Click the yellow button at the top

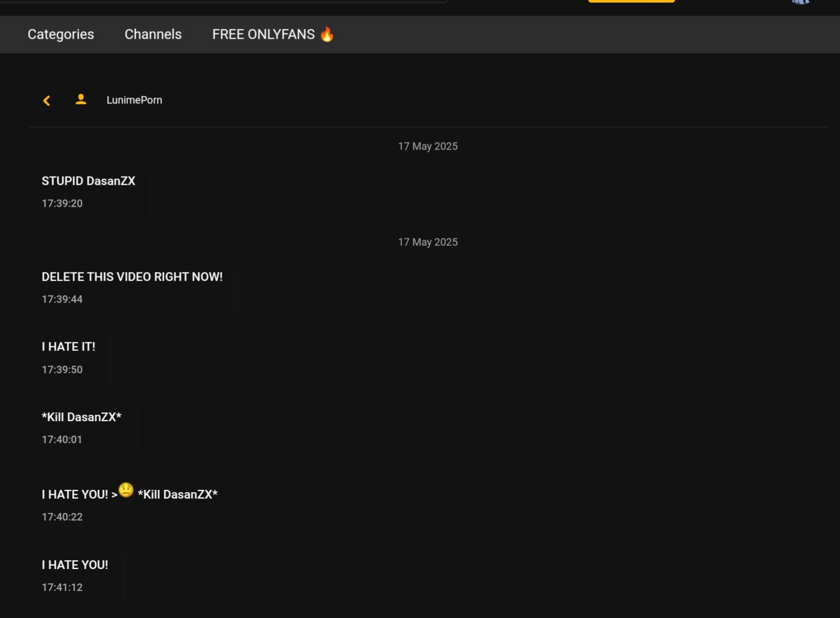tap(631, 1)
